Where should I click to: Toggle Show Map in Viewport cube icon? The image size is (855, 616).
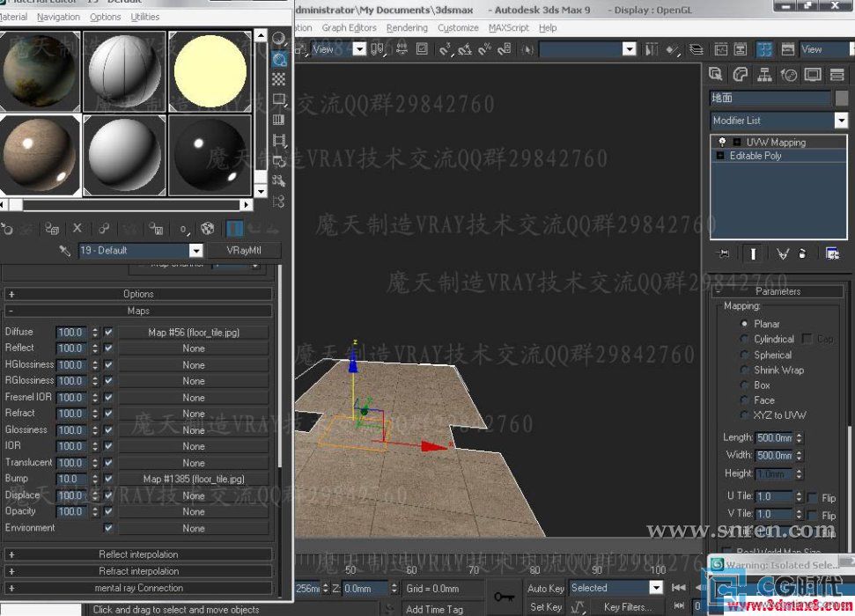[x=208, y=229]
